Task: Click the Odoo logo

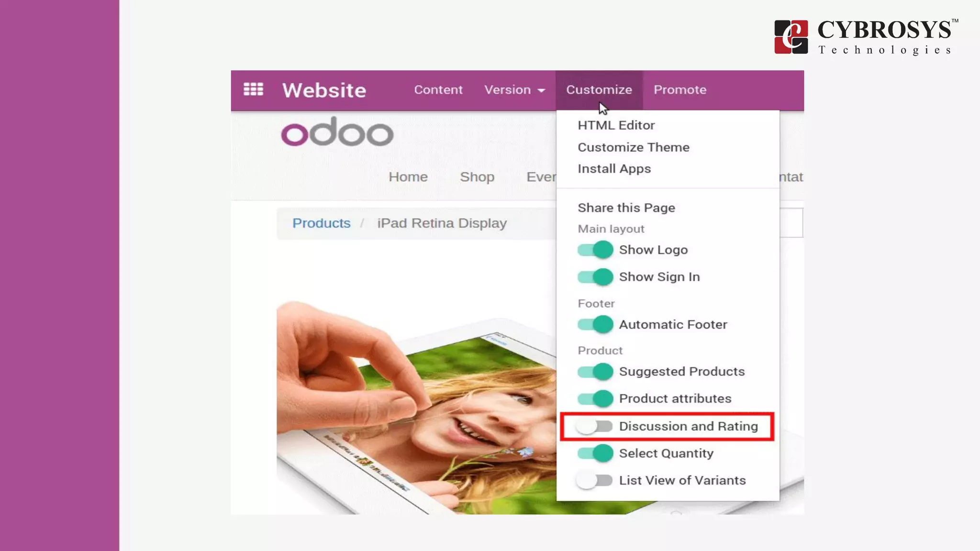Action: coord(337,132)
